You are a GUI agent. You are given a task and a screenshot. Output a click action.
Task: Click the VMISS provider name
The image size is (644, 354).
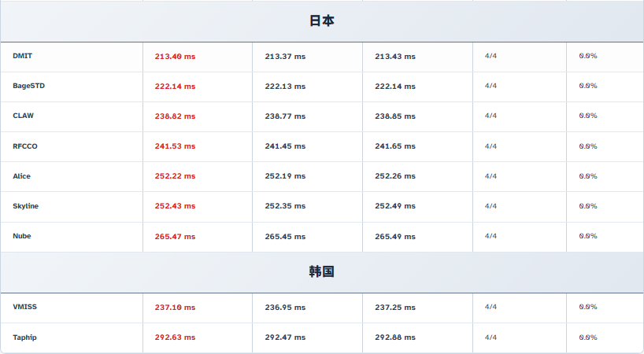click(24, 307)
